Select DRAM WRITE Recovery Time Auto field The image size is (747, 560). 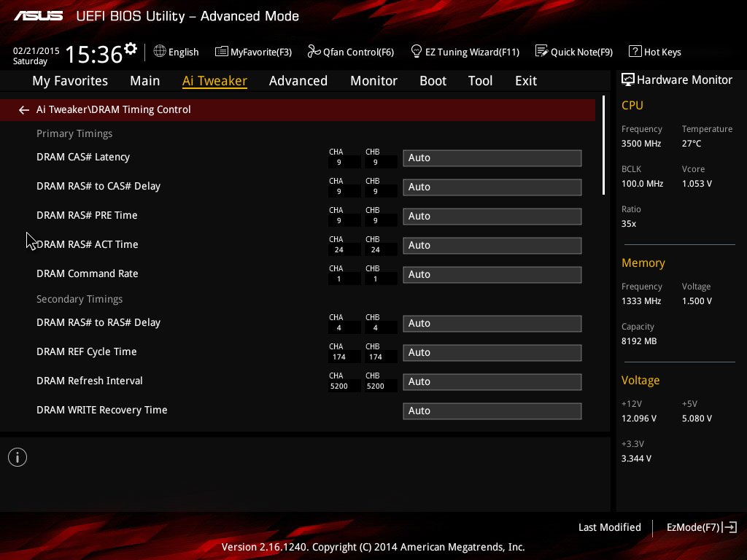[492, 411]
